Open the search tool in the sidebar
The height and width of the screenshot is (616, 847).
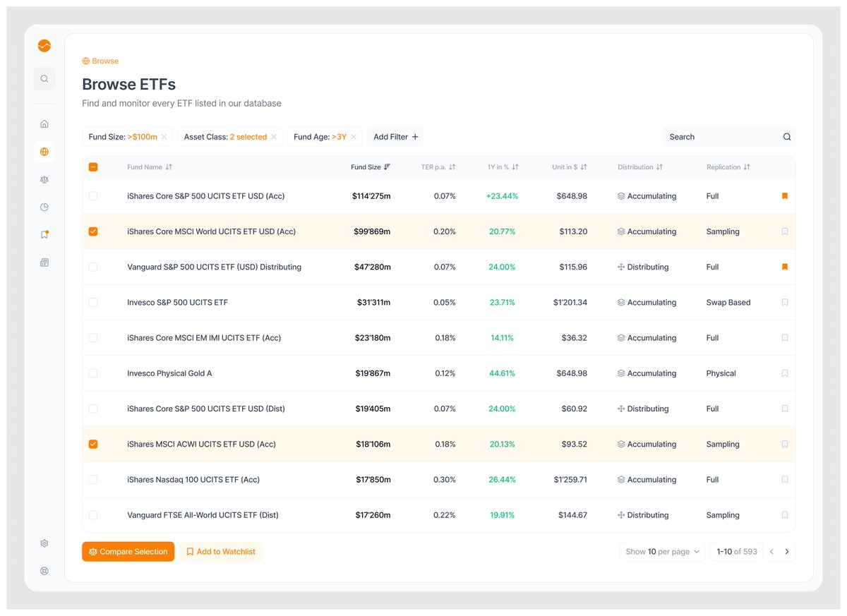pos(44,78)
